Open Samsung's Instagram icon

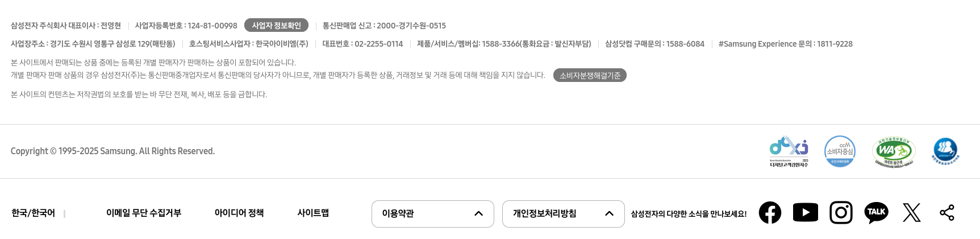point(841,213)
